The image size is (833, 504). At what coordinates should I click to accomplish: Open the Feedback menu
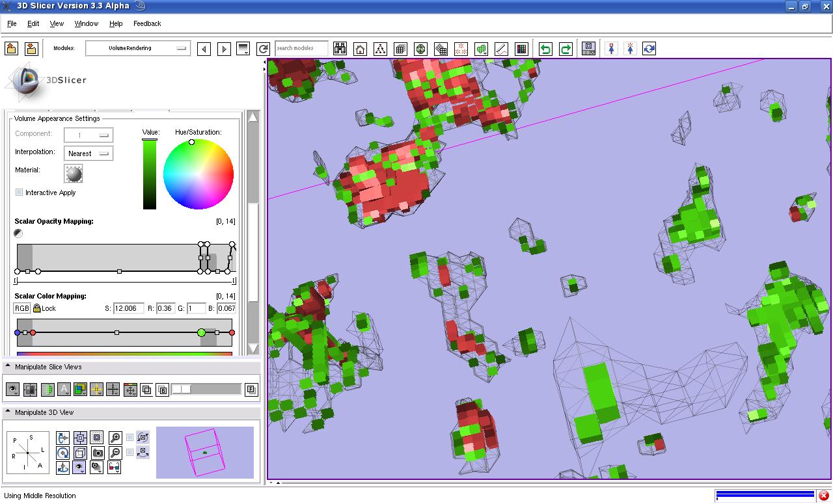[x=147, y=23]
